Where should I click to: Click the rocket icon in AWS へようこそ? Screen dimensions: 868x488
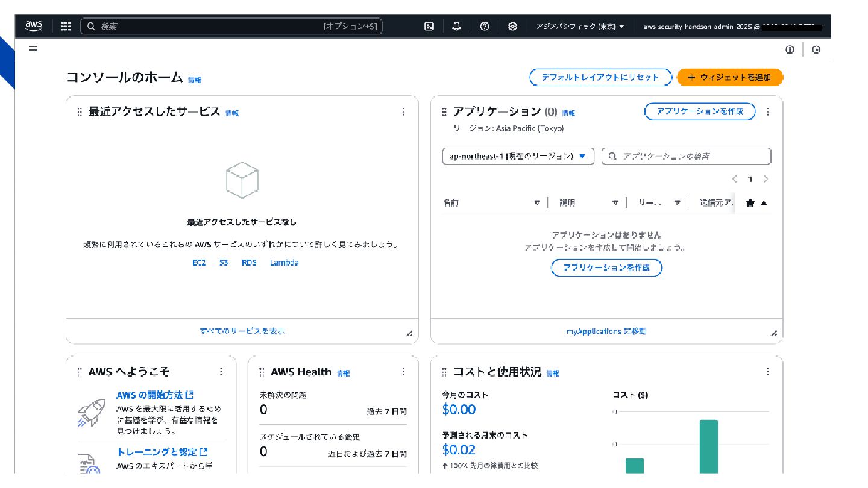click(x=92, y=413)
